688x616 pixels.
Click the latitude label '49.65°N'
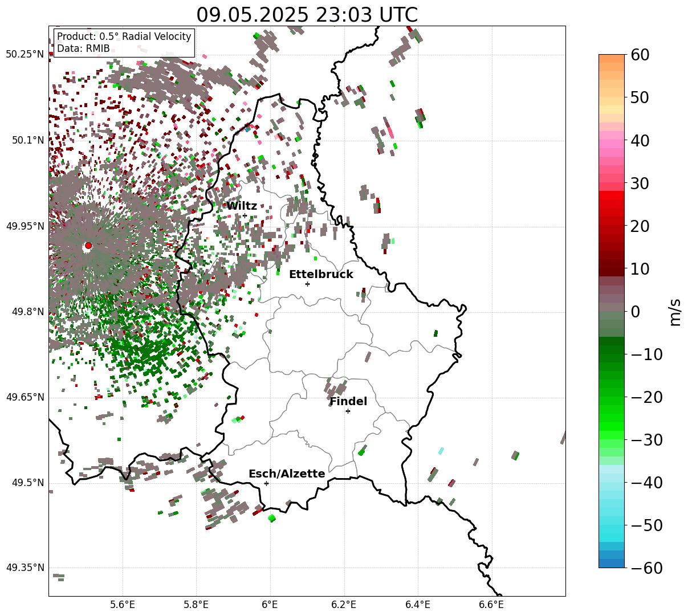click(x=25, y=397)
